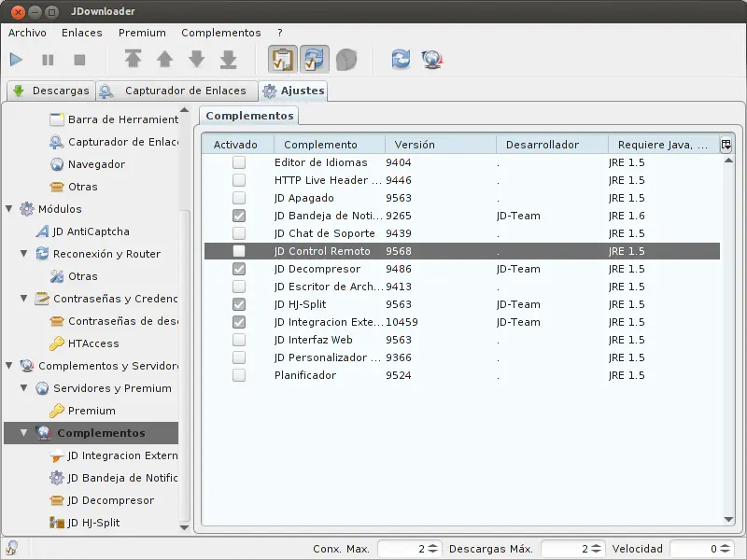This screenshot has height=560, width=747.
Task: Collapse Contraseñas y Credenciales node
Action: (24, 298)
